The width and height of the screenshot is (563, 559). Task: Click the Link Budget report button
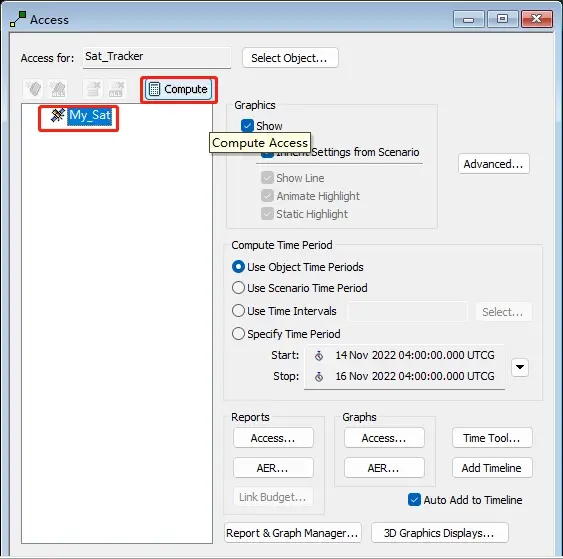coord(273,497)
